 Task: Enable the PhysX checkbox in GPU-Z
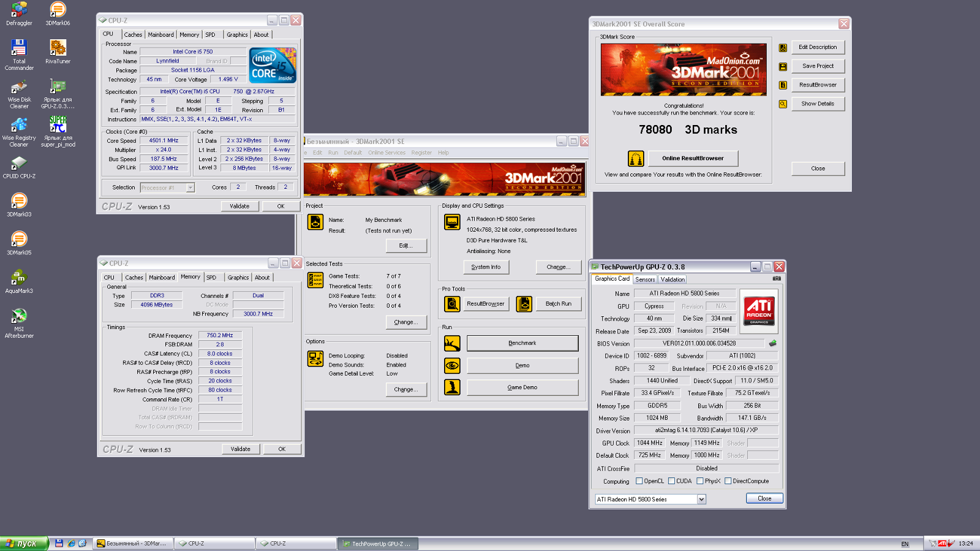700,481
